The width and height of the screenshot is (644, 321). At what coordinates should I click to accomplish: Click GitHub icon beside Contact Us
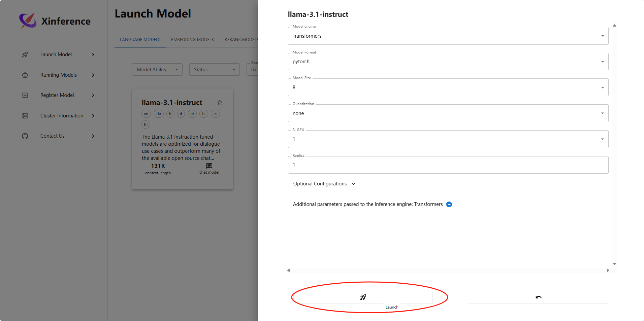pos(25,136)
